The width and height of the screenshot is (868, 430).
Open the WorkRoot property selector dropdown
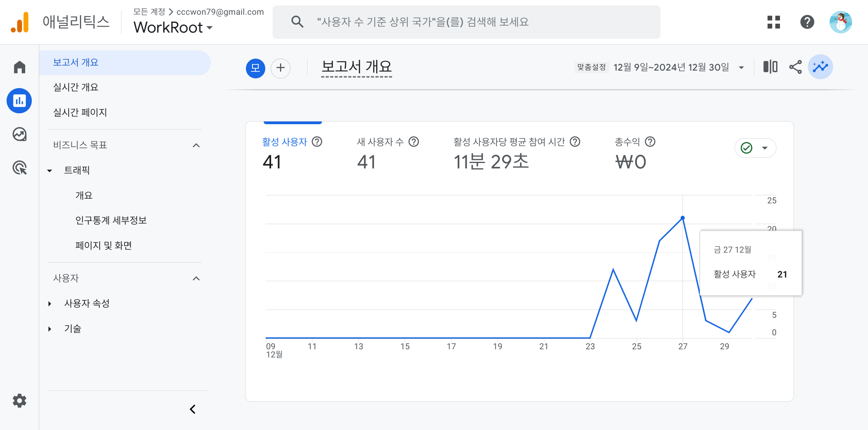[173, 28]
